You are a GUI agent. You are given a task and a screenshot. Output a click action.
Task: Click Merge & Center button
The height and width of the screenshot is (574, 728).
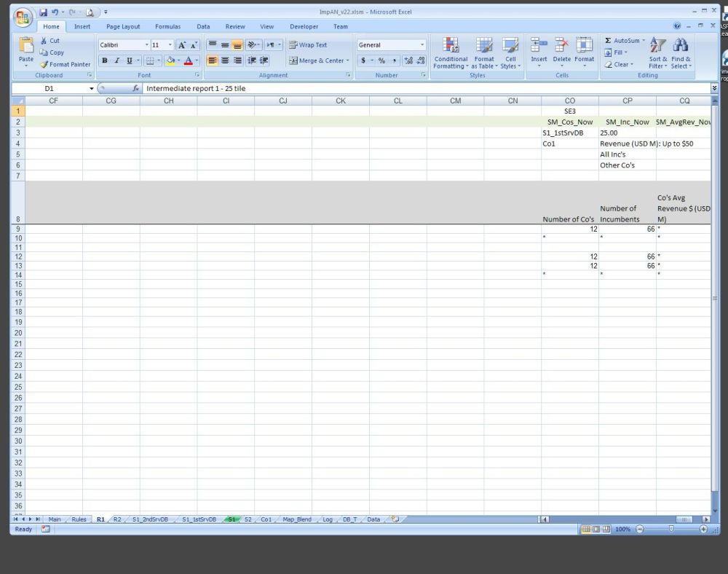pyautogui.click(x=319, y=60)
